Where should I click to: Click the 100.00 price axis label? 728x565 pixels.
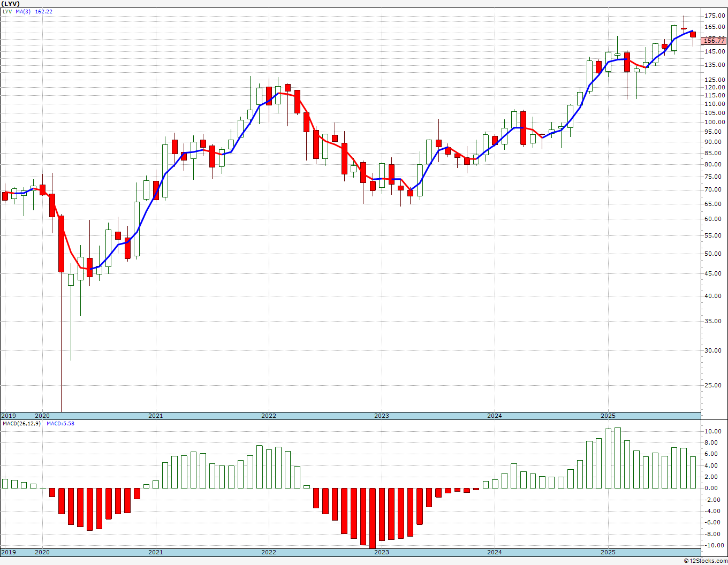715,123
